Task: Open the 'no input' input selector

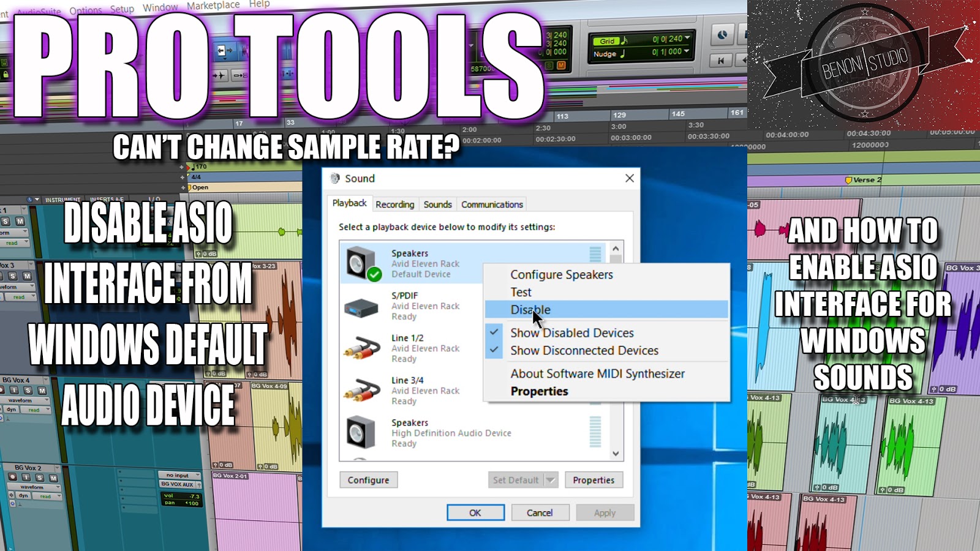Action: point(181,475)
